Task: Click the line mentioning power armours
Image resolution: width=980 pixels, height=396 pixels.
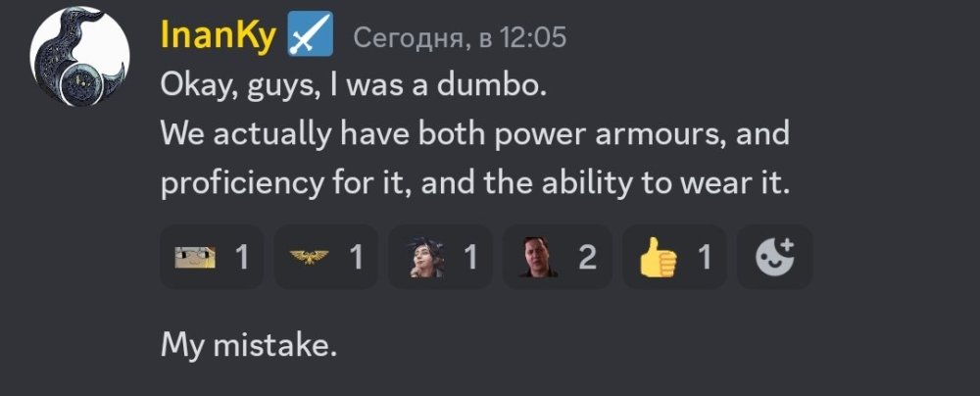Action: [475, 134]
